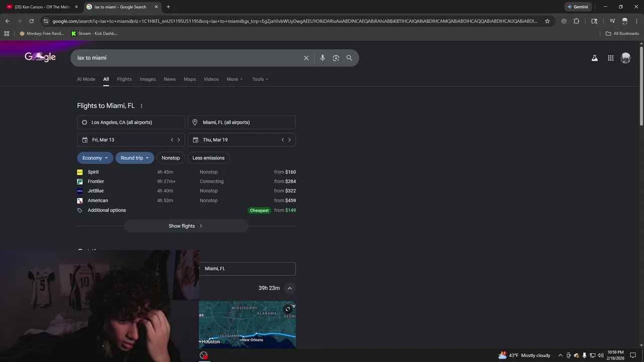Open Additional options from $149
644x362 pixels.
pyautogui.click(x=186, y=210)
